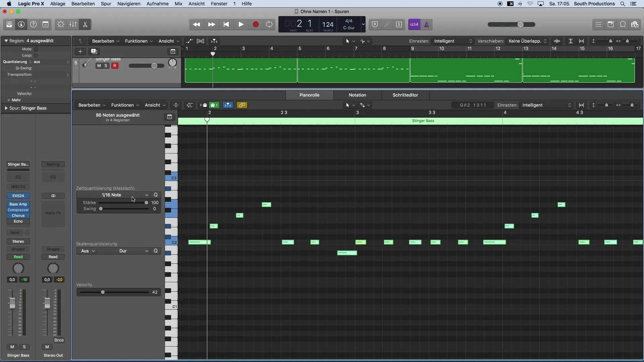Image resolution: width=644 pixels, height=362 pixels.
Task: Click the record enable R button on Stinger Bass
Action: pos(115,65)
